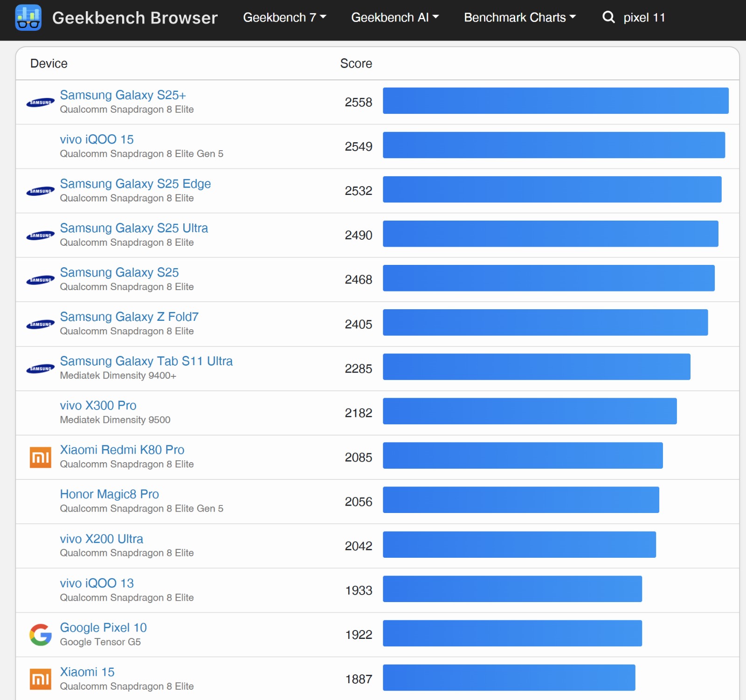The image size is (746, 700).
Task: Click score value 2468
Action: pyautogui.click(x=359, y=279)
